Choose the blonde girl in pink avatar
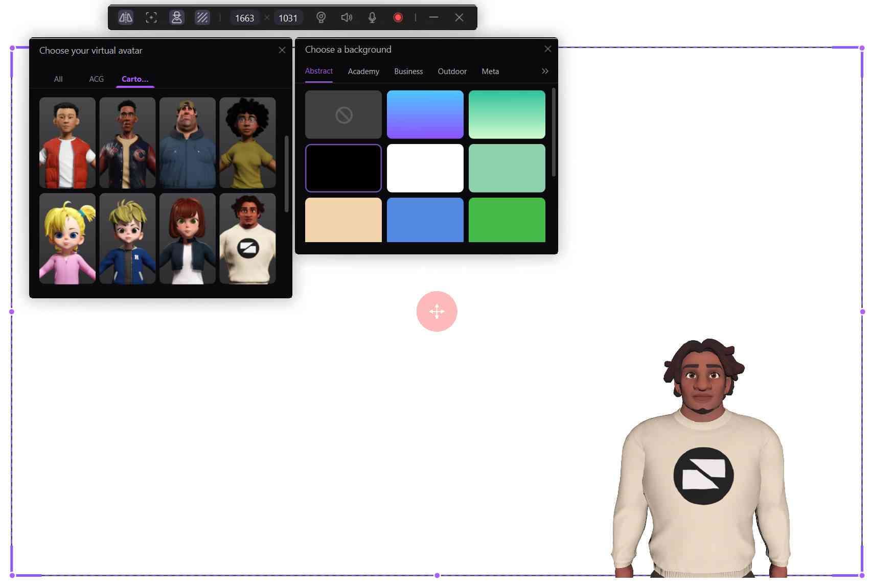The image size is (894, 588). [67, 239]
